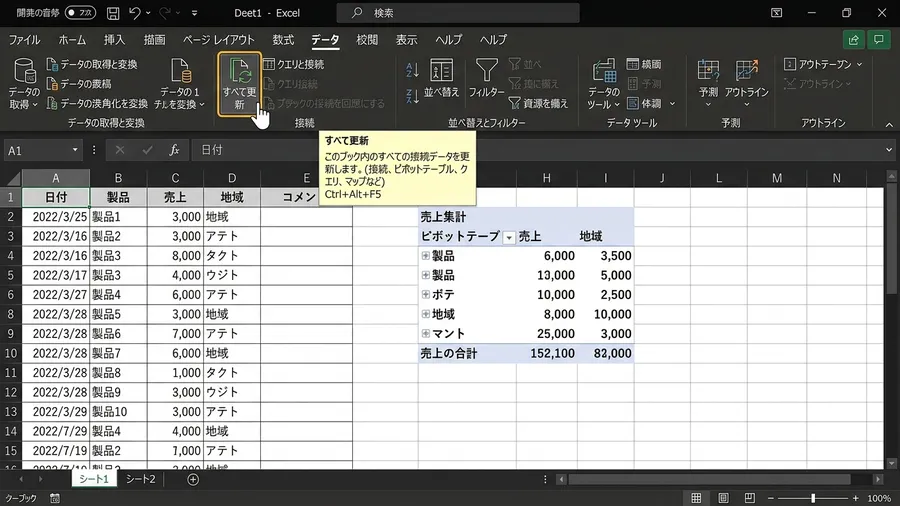Click the macro record status bar icon

point(55,499)
